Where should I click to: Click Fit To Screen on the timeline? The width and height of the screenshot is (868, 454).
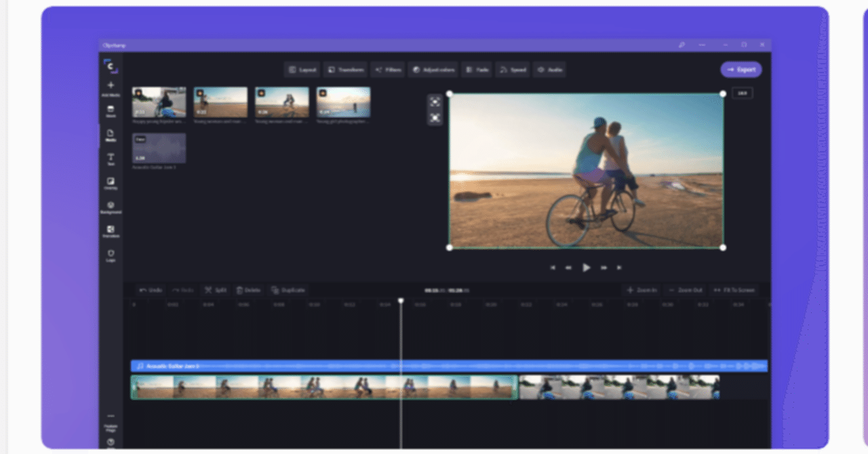pos(734,290)
